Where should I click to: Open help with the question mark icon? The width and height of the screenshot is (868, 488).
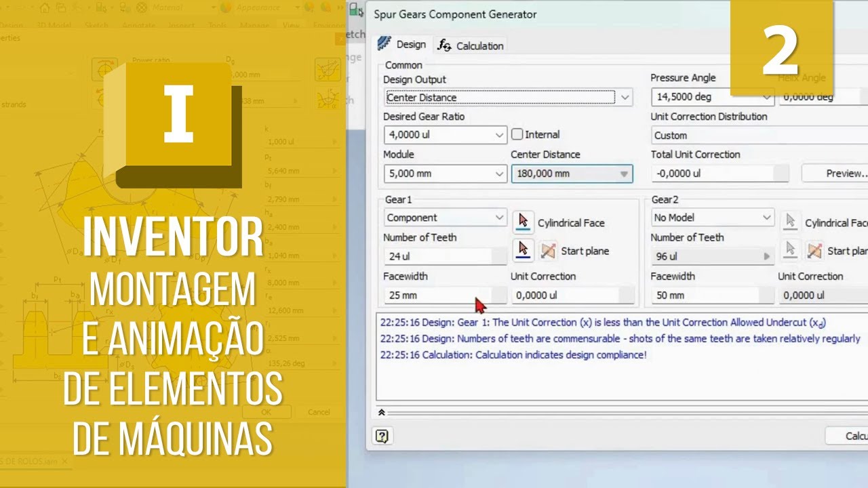[x=382, y=436]
